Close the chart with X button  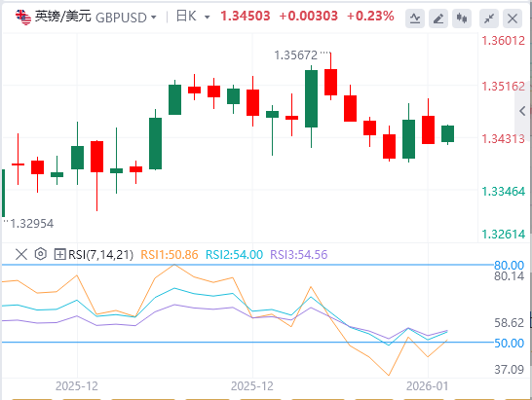point(513,18)
